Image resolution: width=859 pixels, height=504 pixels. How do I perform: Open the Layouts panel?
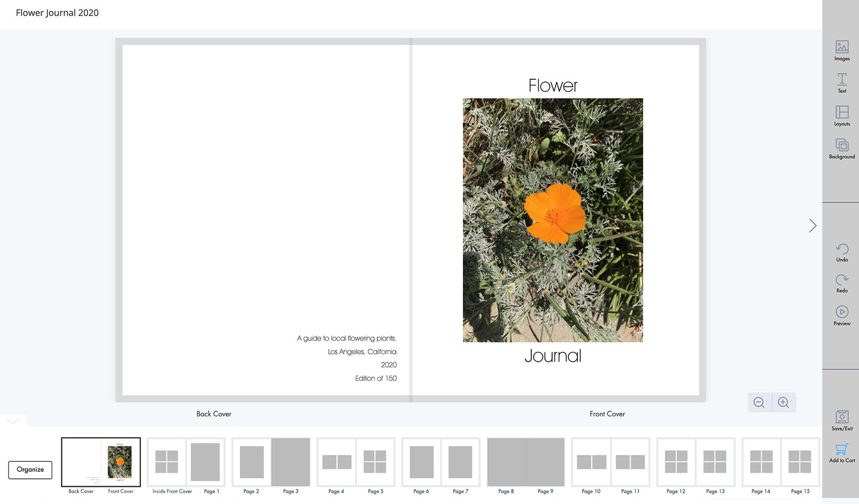[x=842, y=116]
